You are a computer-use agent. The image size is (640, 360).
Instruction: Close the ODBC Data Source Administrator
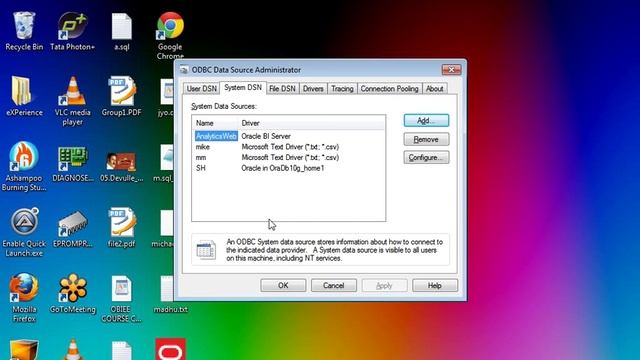[451, 70]
